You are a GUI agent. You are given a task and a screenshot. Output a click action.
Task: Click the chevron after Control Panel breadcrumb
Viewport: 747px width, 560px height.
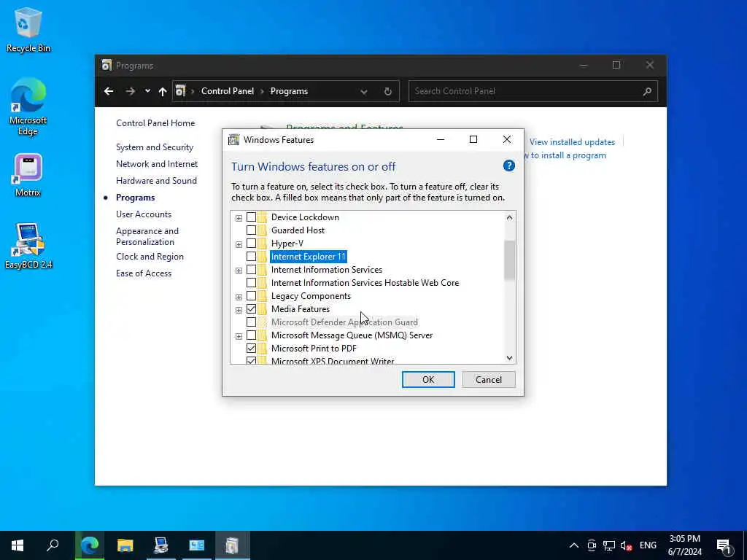(262, 91)
